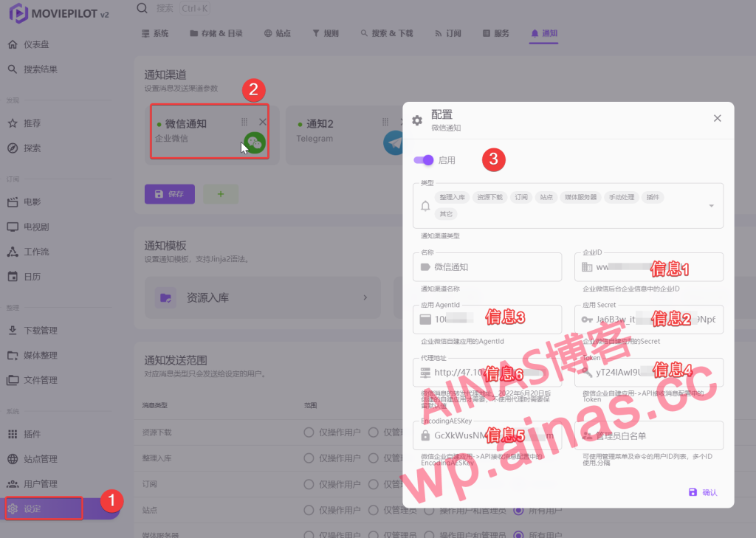756x538 pixels.
Task: Switch to 站点 settings tab
Action: pyautogui.click(x=278, y=33)
